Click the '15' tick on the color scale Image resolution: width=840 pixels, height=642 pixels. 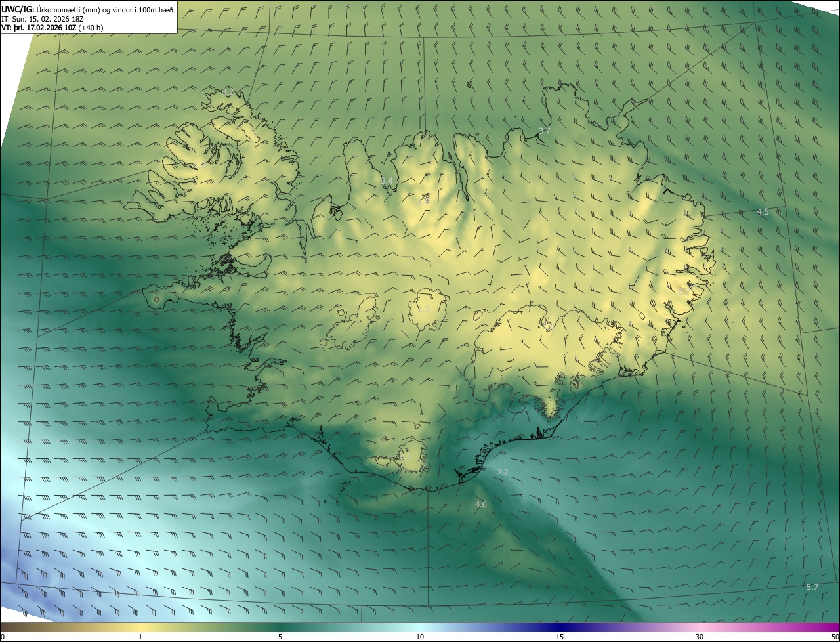(x=560, y=637)
